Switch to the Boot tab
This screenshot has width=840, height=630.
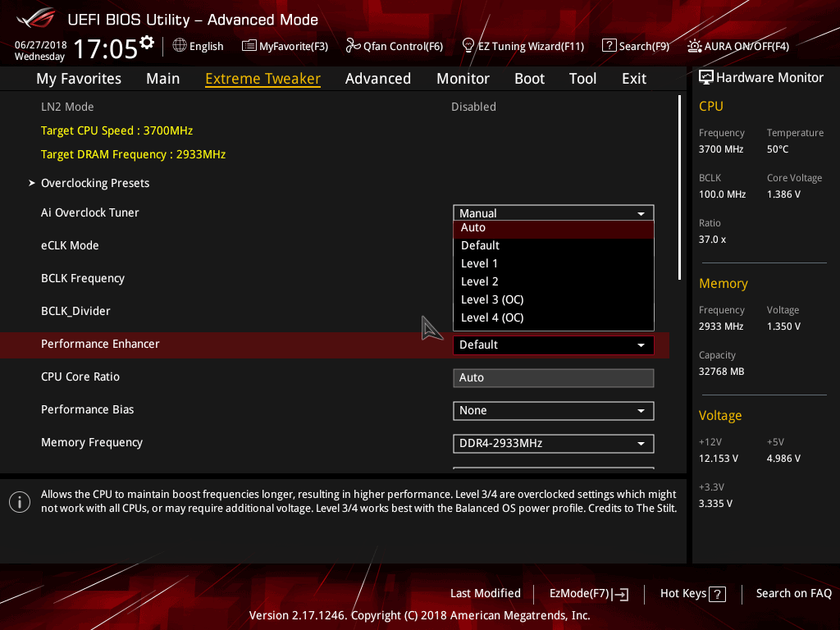529,79
